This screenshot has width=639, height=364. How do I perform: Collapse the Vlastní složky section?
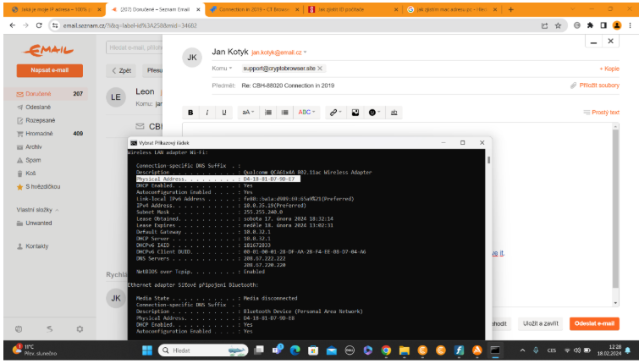[37, 210]
